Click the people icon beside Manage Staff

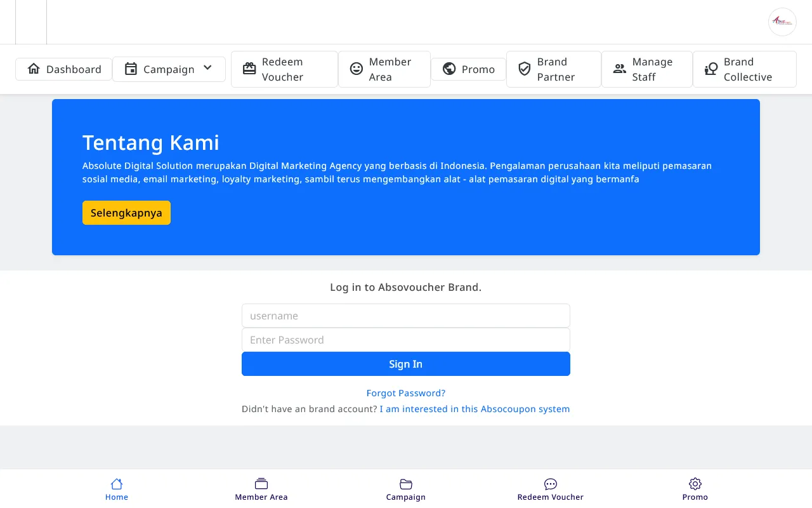[x=620, y=69]
